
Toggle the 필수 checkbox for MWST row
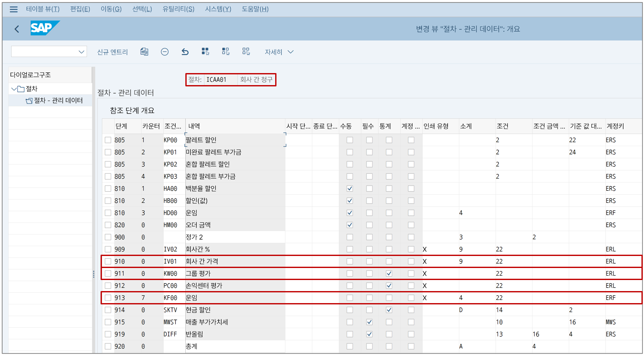coord(369,322)
